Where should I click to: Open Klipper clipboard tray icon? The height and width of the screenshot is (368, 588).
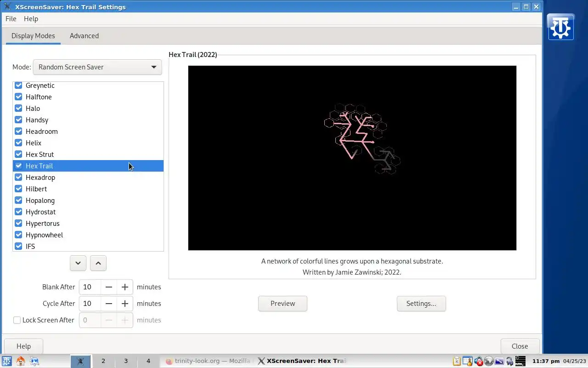[457, 361]
